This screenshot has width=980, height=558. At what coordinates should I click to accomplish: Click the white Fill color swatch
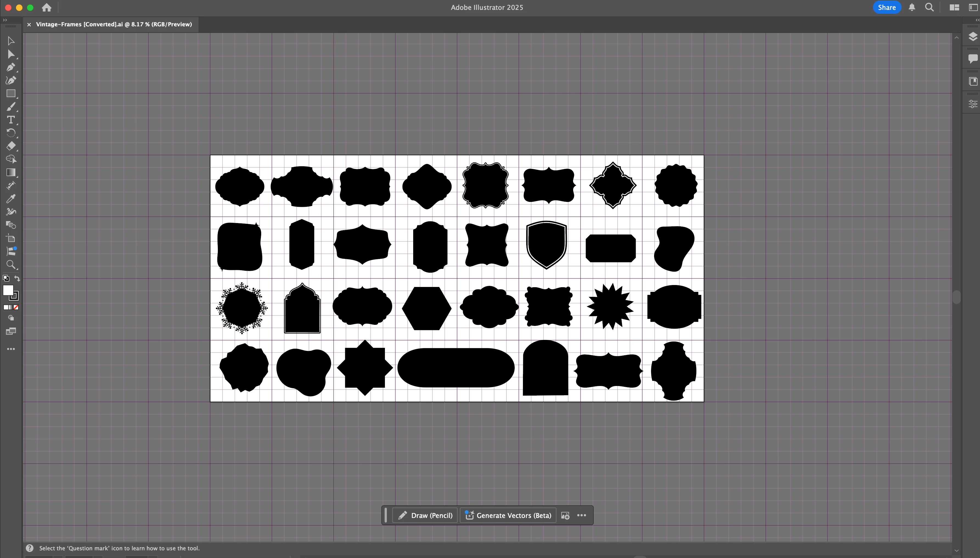point(8,290)
